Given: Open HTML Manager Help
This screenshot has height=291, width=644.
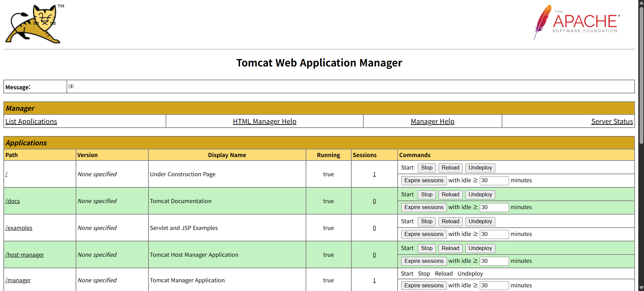Looking at the screenshot, I should pyautogui.click(x=265, y=122).
